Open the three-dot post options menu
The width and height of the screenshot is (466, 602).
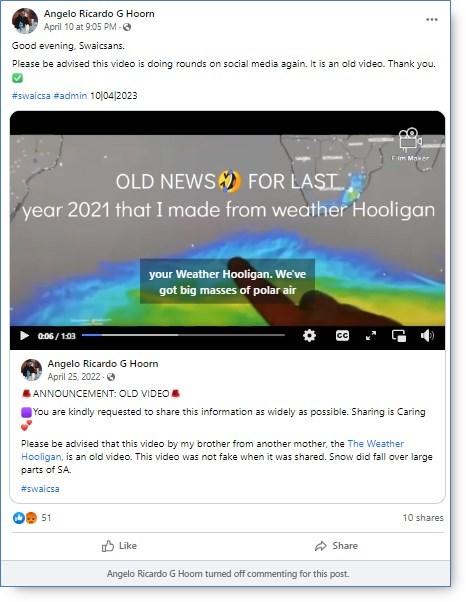pos(431,20)
